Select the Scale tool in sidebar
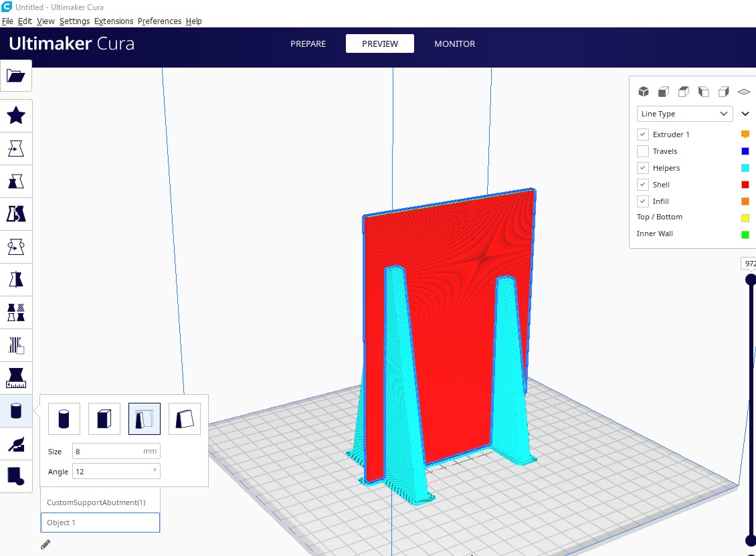 pos(16,181)
